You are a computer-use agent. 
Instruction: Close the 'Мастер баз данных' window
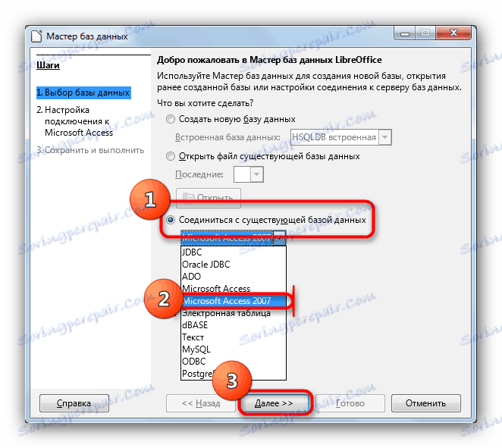coord(453,33)
